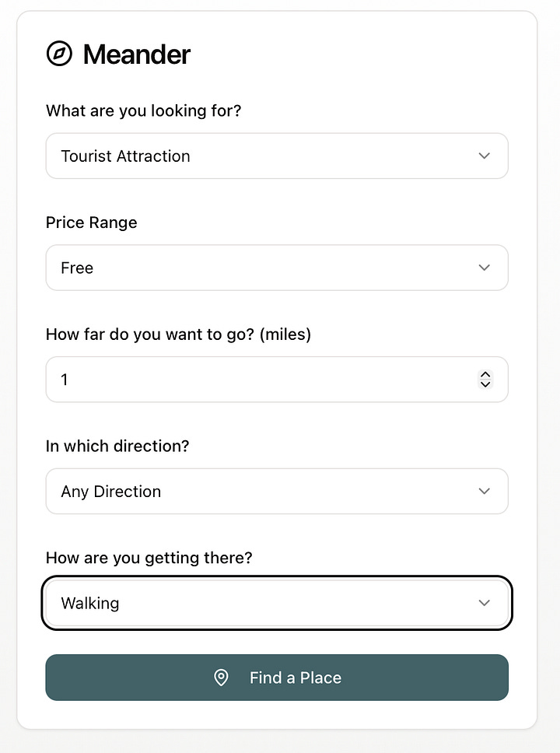Click the 'How are you getting there?' label
The image size is (560, 753).
(x=149, y=558)
